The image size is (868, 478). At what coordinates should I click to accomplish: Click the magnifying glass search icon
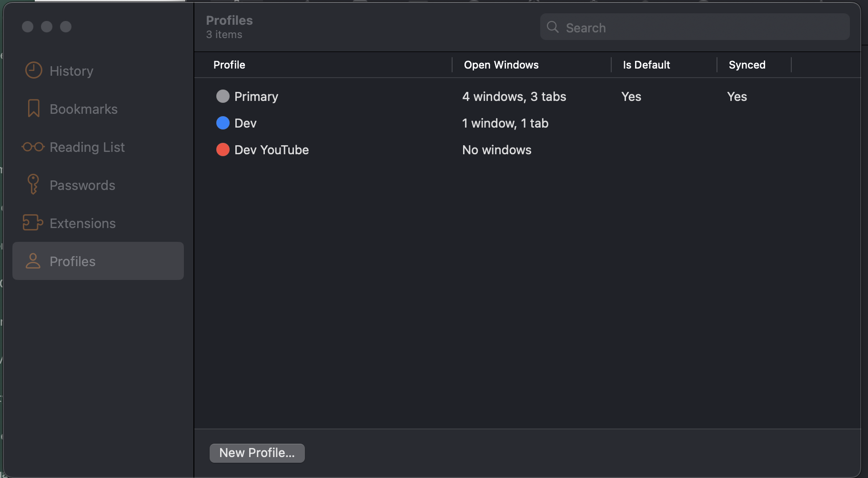553,27
